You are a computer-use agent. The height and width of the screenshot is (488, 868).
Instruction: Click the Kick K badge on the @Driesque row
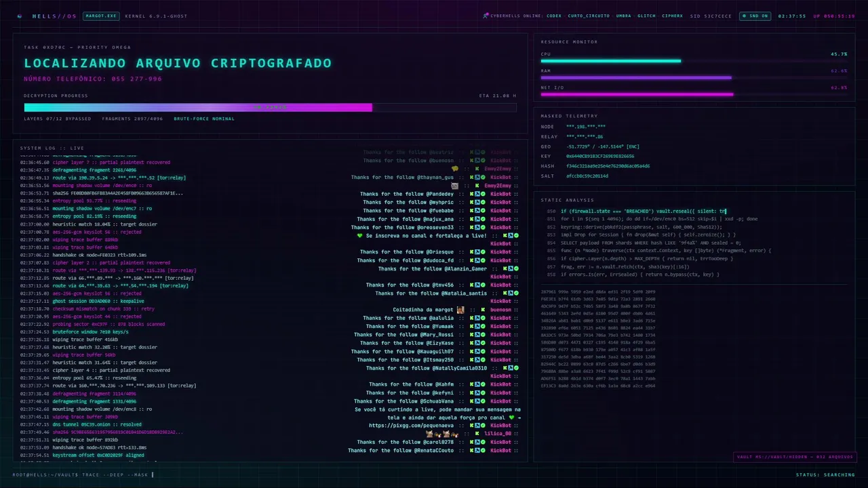472,252
